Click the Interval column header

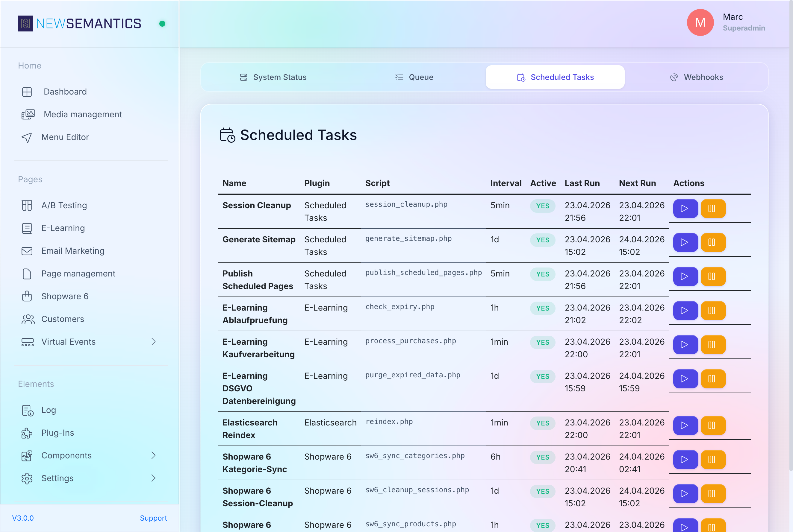tap(506, 183)
